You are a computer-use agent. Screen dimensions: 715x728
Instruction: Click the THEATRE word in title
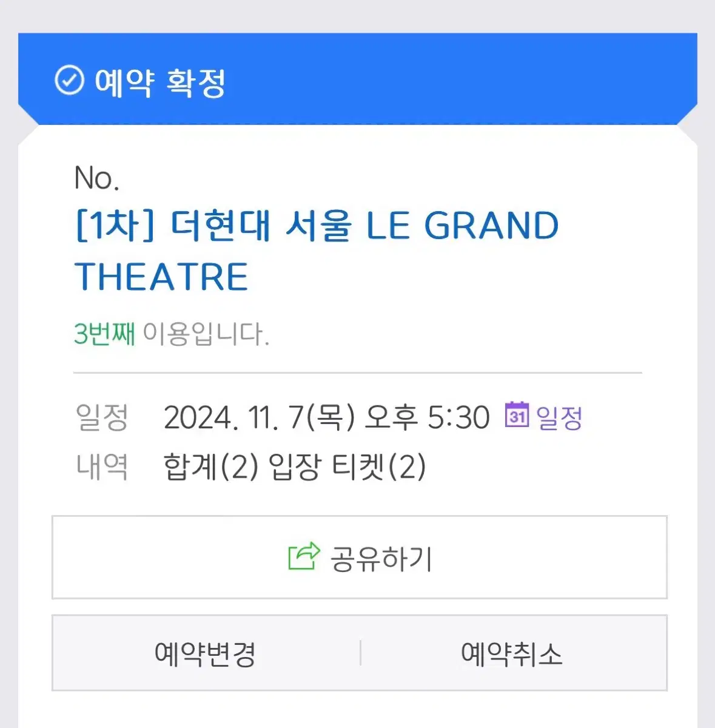click(x=161, y=277)
